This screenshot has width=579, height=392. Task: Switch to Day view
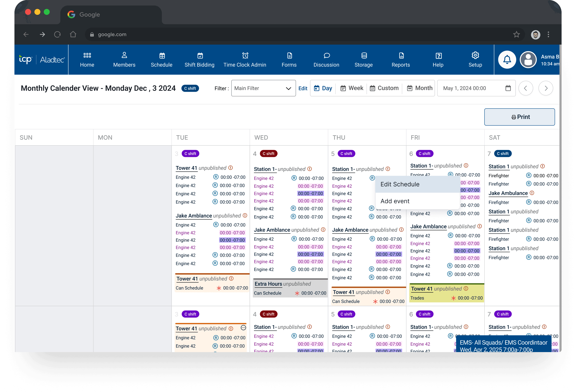tap(323, 88)
